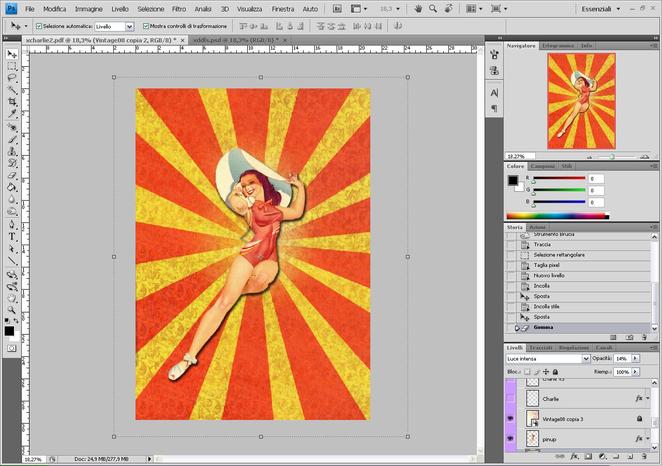662x466 pixels.
Task: Add a layer mask
Action: coord(588,456)
